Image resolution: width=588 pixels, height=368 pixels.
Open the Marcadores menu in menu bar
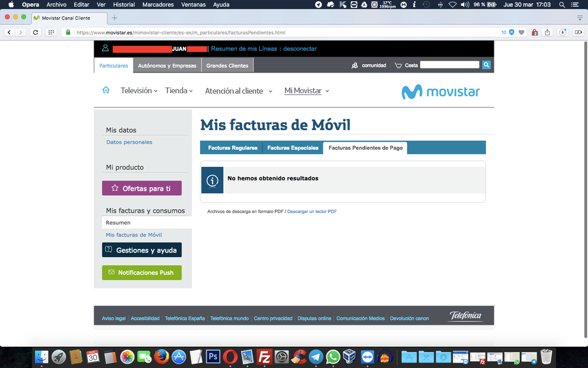click(158, 5)
